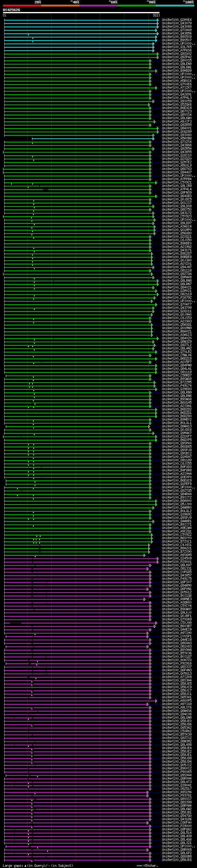Click the UniRef100_Q58JC1 hit label
Image resolution: width=197 pixels, height=868 pixels.
[x=176, y=694]
